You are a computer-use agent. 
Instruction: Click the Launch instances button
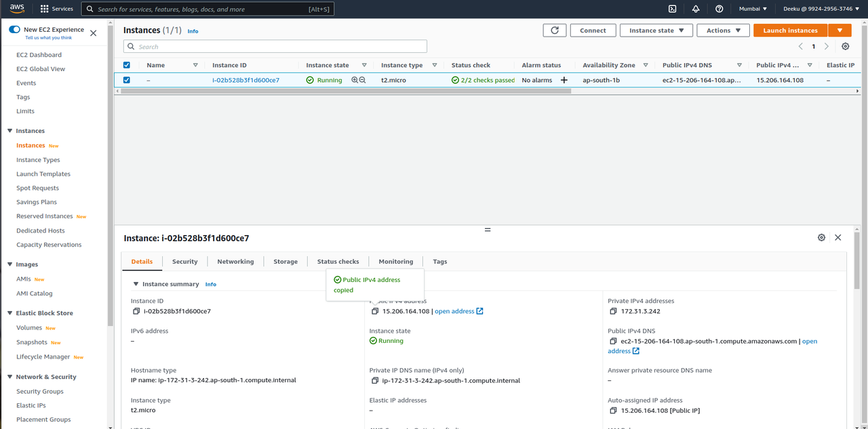coord(791,30)
